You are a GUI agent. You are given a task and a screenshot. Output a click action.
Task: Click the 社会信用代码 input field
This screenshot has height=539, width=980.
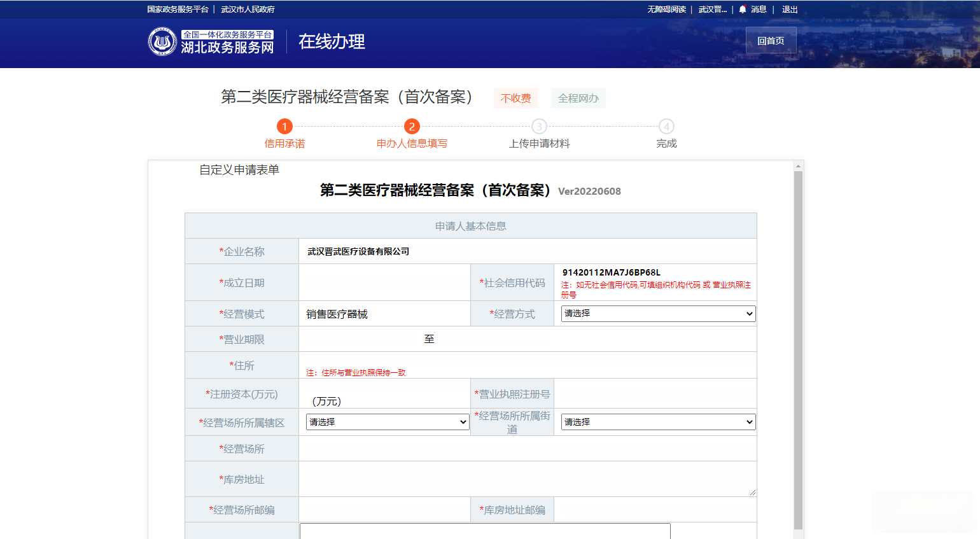click(x=655, y=272)
